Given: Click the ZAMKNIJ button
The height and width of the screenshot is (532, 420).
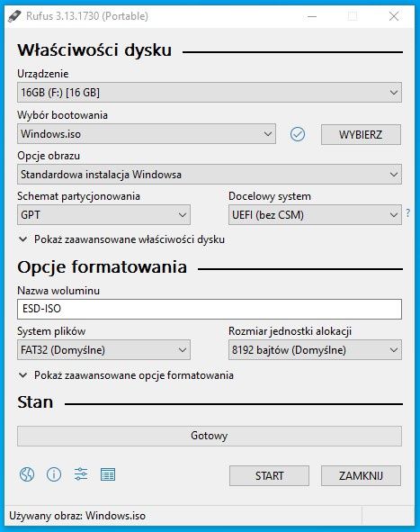Looking at the screenshot, I should point(361,475).
